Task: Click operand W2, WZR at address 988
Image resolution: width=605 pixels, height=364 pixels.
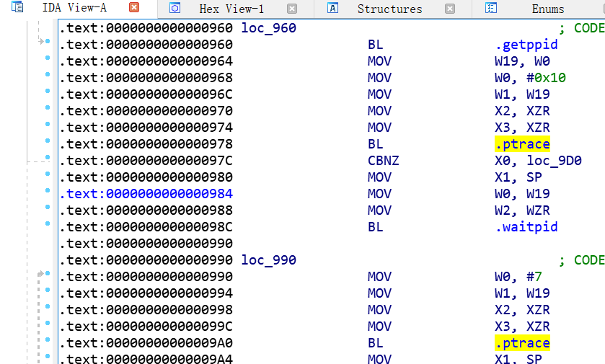Action: [x=522, y=210]
